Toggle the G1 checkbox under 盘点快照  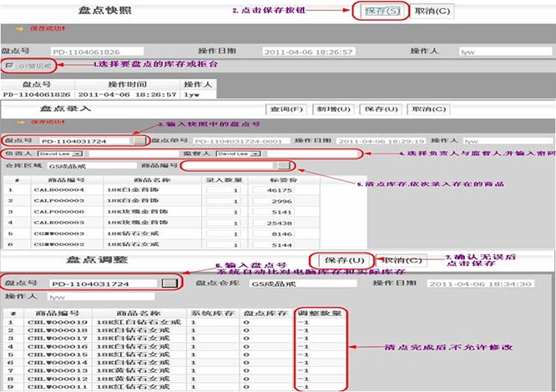click(x=9, y=65)
